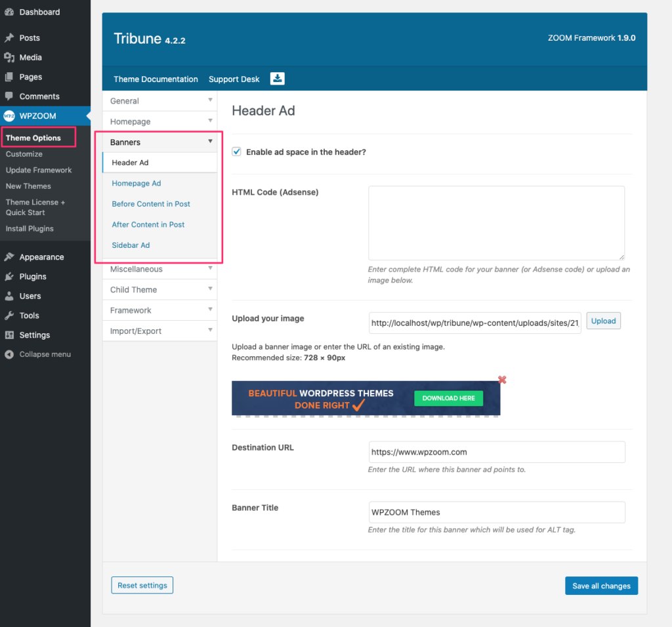Click the download icon beside Support Desk
Screen dimensions: 672x627
278,79
